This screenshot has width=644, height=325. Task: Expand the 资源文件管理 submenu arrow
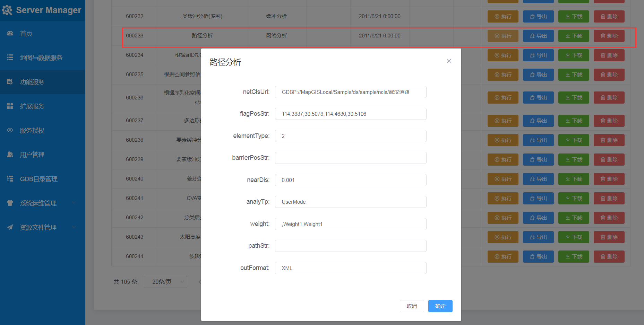[74, 227]
